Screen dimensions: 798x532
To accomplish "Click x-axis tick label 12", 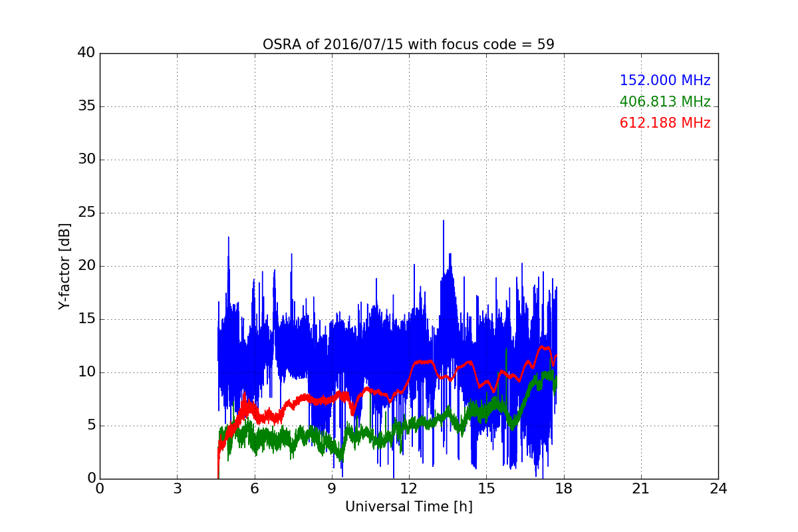I will pos(409,488).
